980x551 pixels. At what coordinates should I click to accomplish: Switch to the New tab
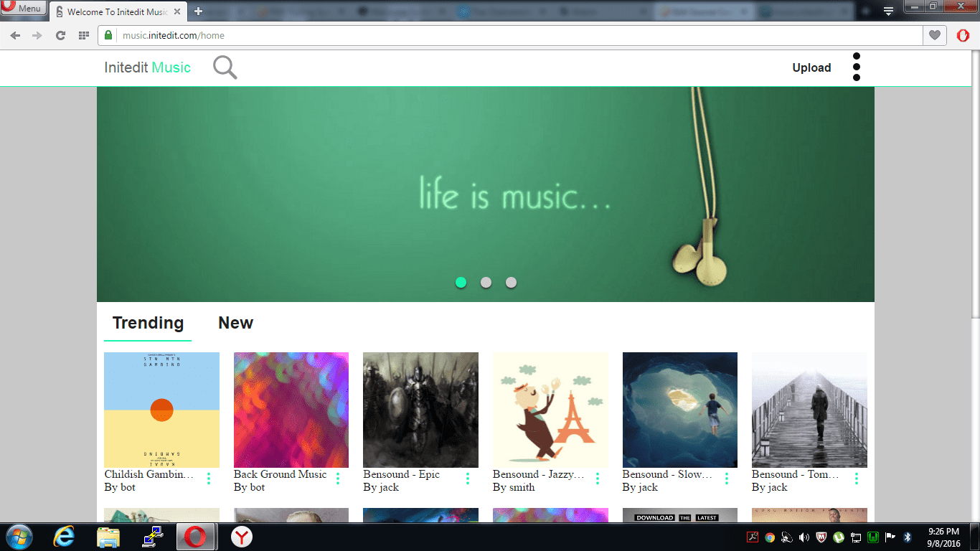coord(235,323)
